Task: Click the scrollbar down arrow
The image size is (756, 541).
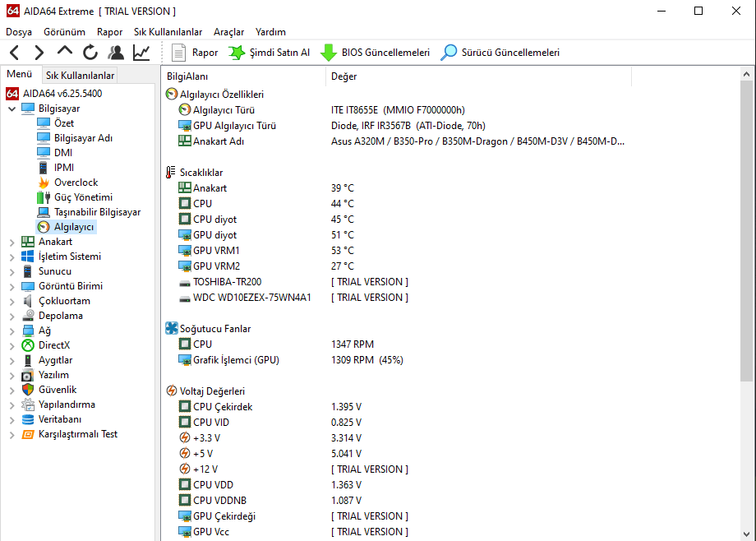Action: (746, 534)
